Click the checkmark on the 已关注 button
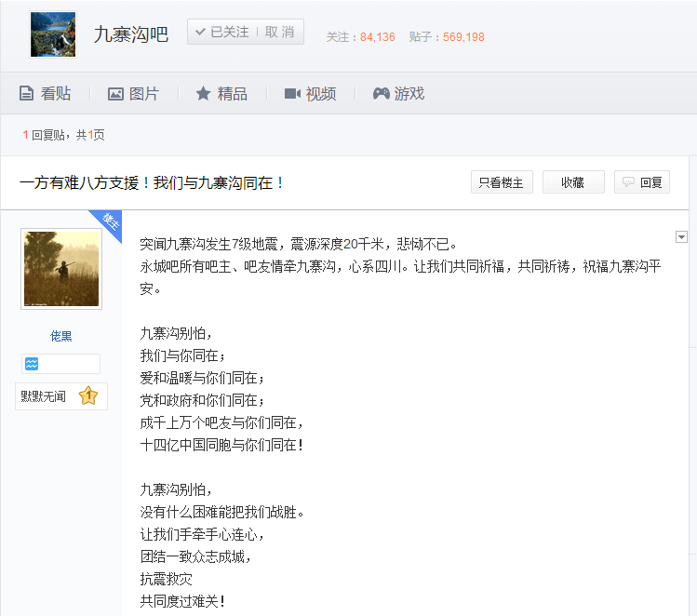Viewport: 697px width, 616px height. pyautogui.click(x=199, y=33)
